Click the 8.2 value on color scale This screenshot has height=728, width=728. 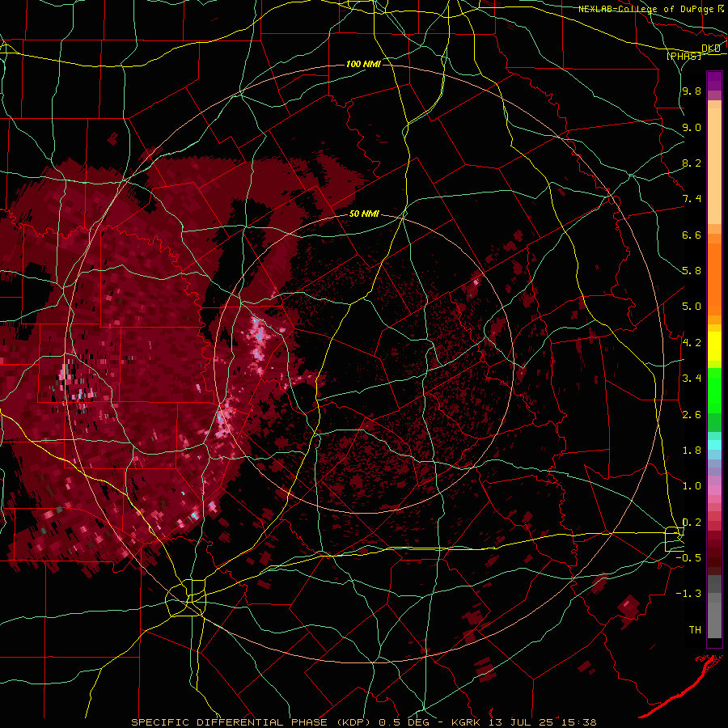pos(692,163)
